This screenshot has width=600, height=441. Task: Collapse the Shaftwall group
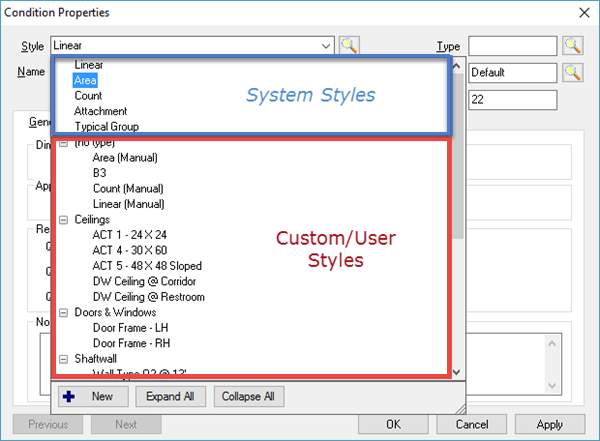click(64, 359)
